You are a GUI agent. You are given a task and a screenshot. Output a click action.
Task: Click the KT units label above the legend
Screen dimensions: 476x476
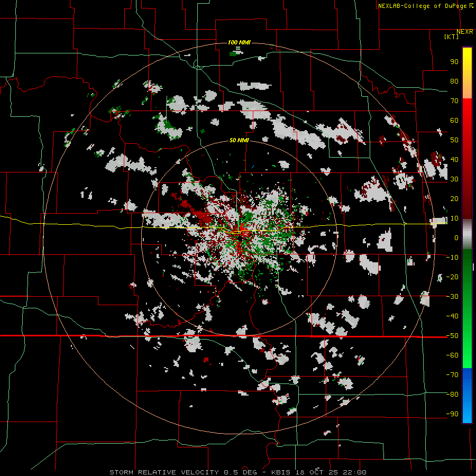pyautogui.click(x=451, y=36)
